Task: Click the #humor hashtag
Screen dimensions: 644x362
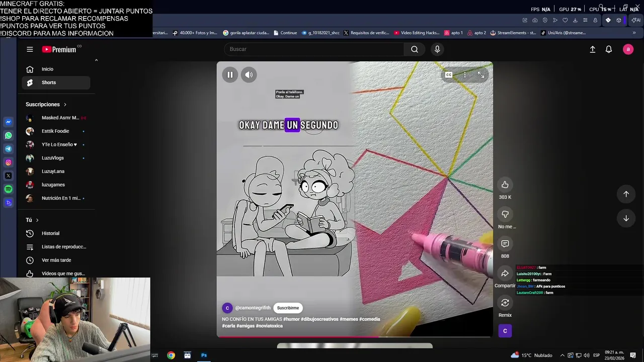Action: click(291, 319)
